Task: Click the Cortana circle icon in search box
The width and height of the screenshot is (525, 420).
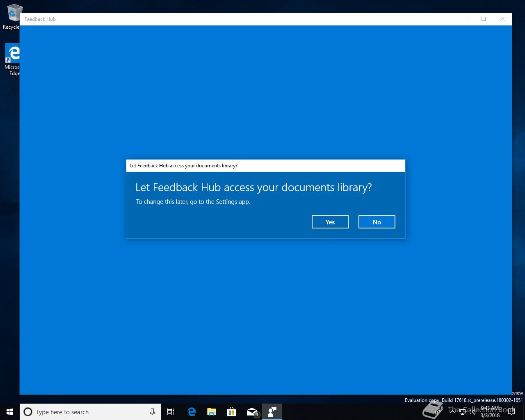Action: (x=28, y=412)
